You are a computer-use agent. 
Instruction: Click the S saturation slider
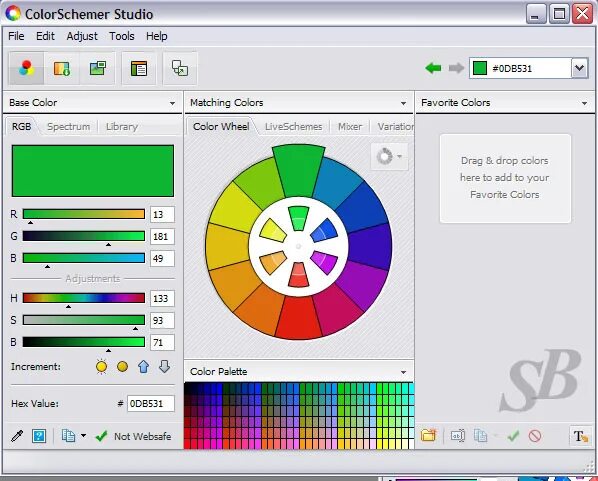(x=84, y=320)
